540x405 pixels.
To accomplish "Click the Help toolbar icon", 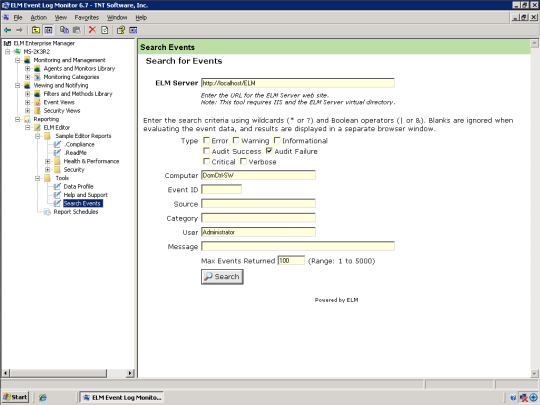I will 121,30.
